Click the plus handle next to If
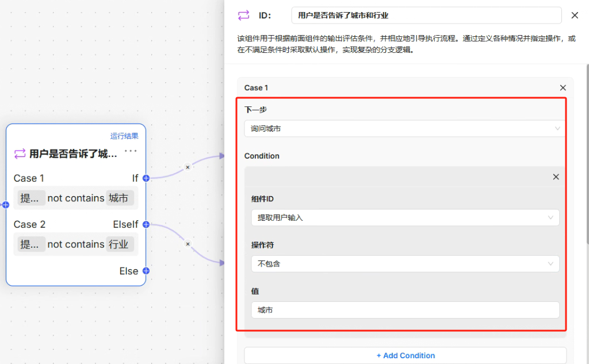Image resolution: width=589 pixels, height=364 pixels. point(146,178)
